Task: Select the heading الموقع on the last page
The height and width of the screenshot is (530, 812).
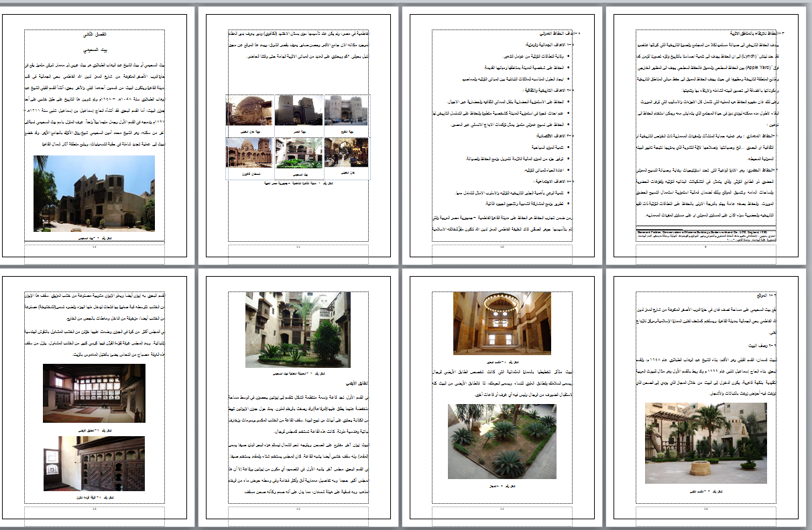Action: 768,295
